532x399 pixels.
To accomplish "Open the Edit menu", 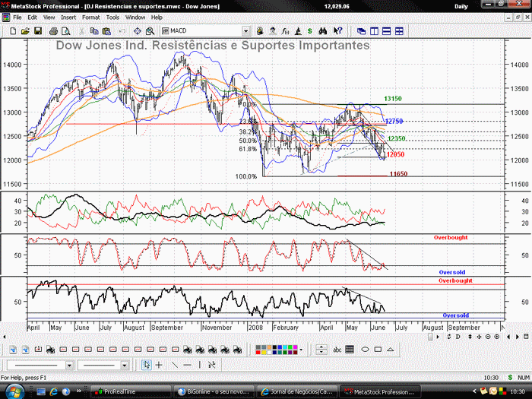I will (32, 17).
